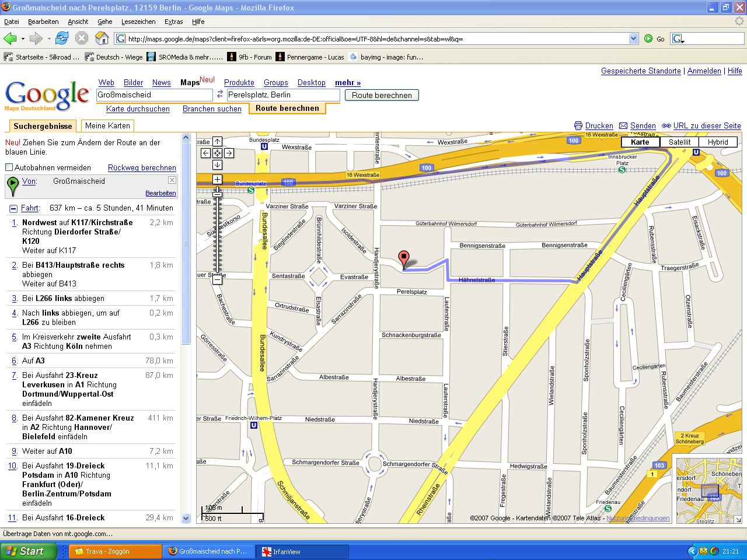
Task: Open the Lesezeichen menu
Action: coord(138,22)
